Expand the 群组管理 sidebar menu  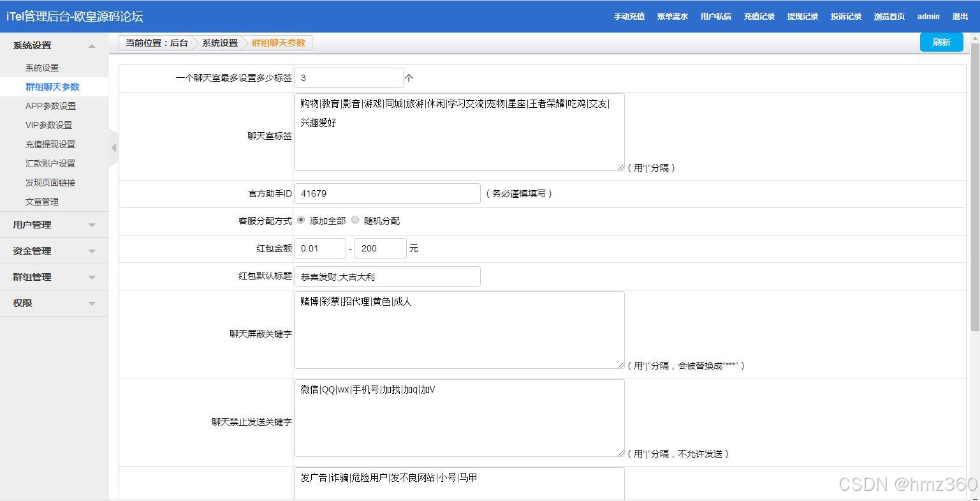[54, 277]
